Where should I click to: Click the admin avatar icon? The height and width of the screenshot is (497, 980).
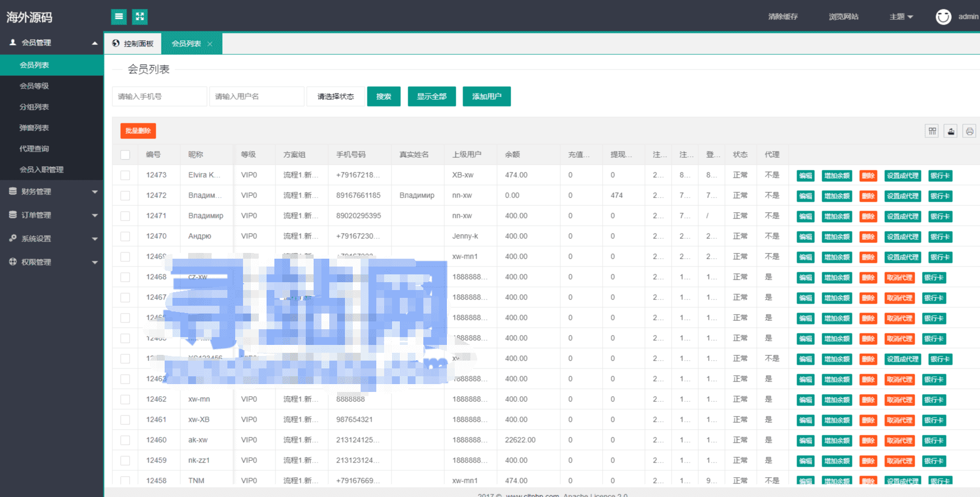[943, 17]
